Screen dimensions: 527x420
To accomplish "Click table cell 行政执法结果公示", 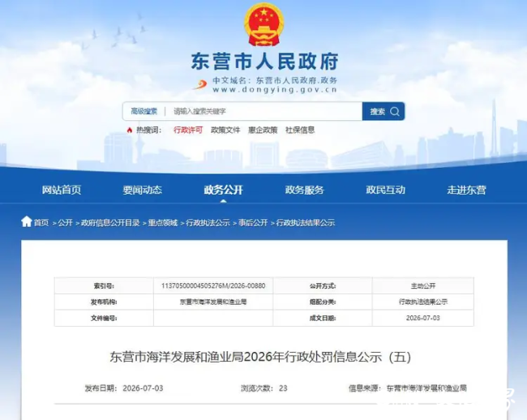I will coord(422,302).
